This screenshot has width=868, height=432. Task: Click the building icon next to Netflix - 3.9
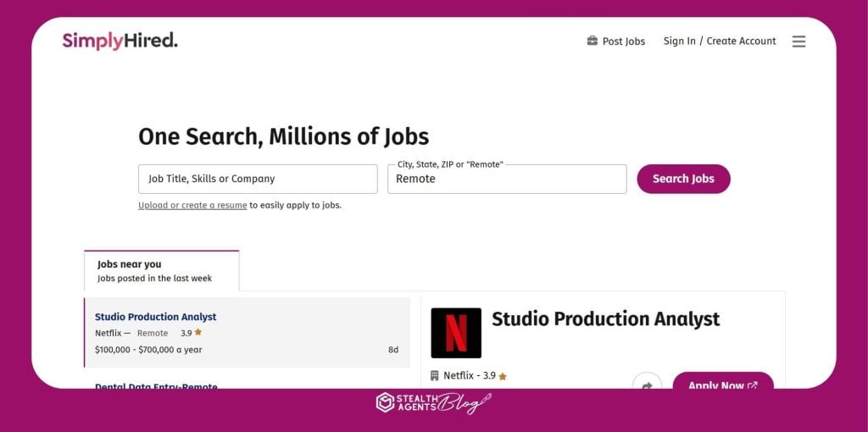[x=435, y=375]
